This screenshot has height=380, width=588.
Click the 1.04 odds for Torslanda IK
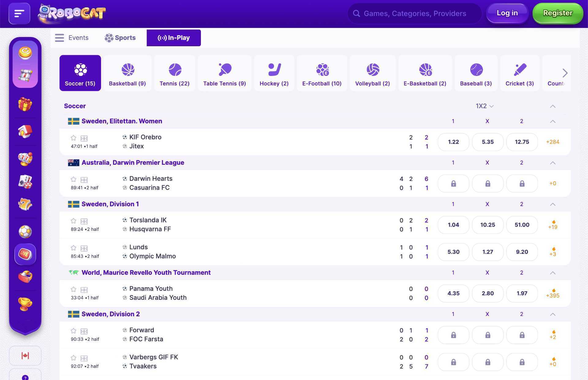pos(453,224)
